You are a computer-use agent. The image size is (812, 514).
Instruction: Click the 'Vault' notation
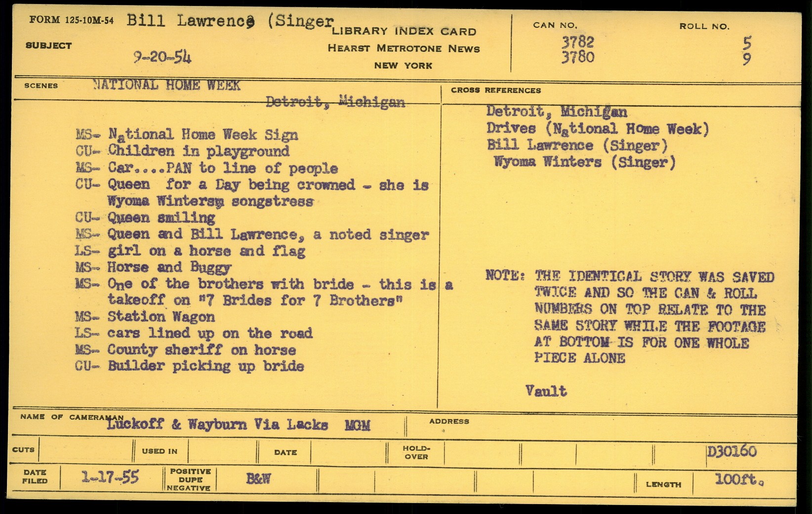pyautogui.click(x=546, y=391)
